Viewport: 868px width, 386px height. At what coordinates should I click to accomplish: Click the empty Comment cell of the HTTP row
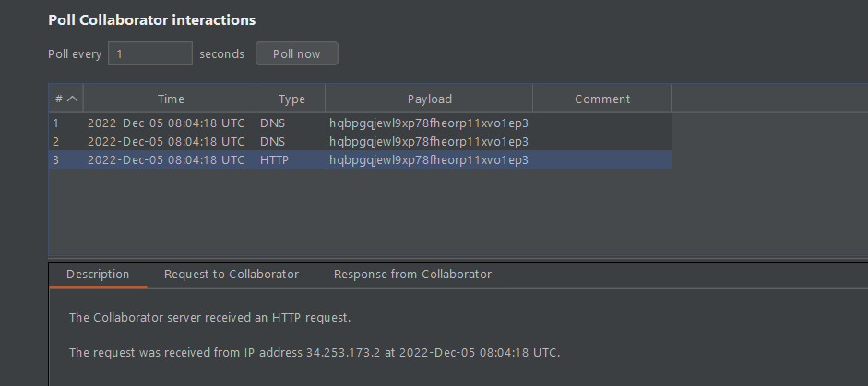601,159
